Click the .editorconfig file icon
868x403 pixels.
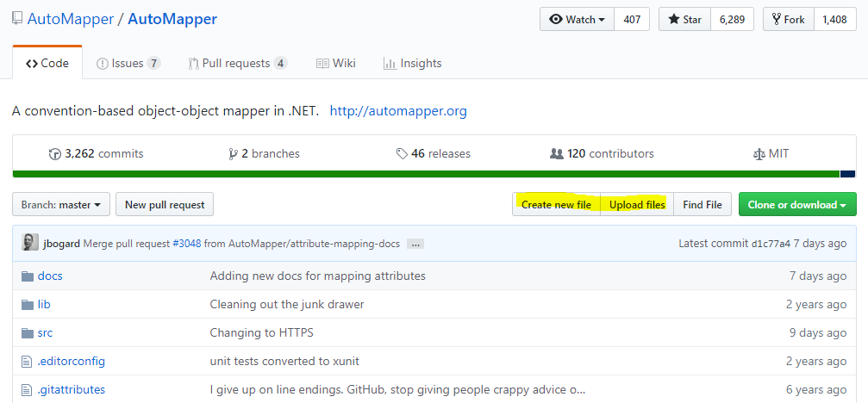tap(27, 362)
